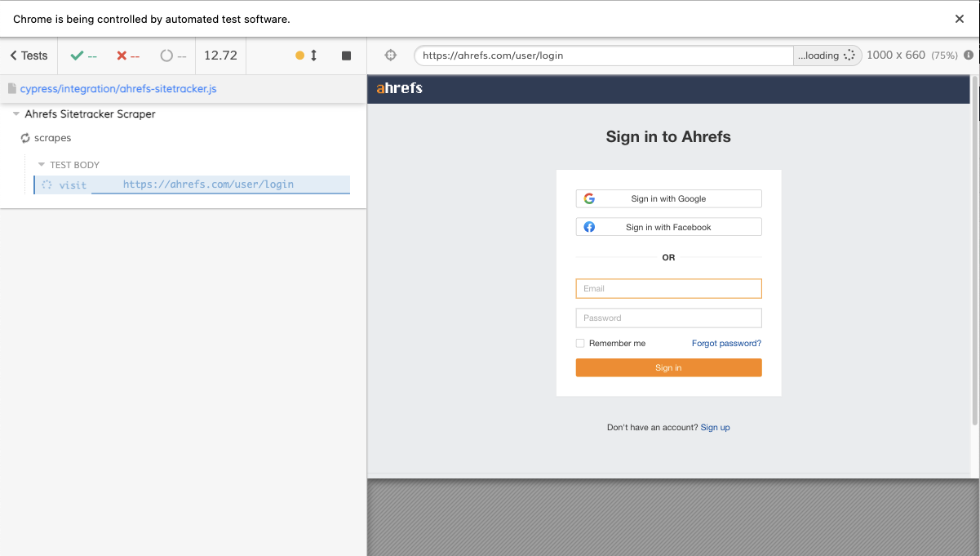This screenshot has width=980, height=556.
Task: Open the Forgot password? link
Action: click(726, 344)
